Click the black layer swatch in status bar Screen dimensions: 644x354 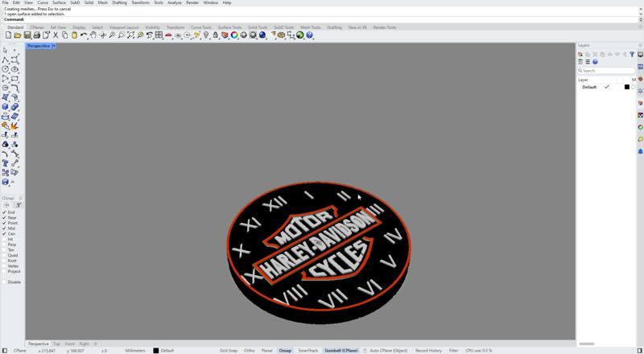[155, 351]
